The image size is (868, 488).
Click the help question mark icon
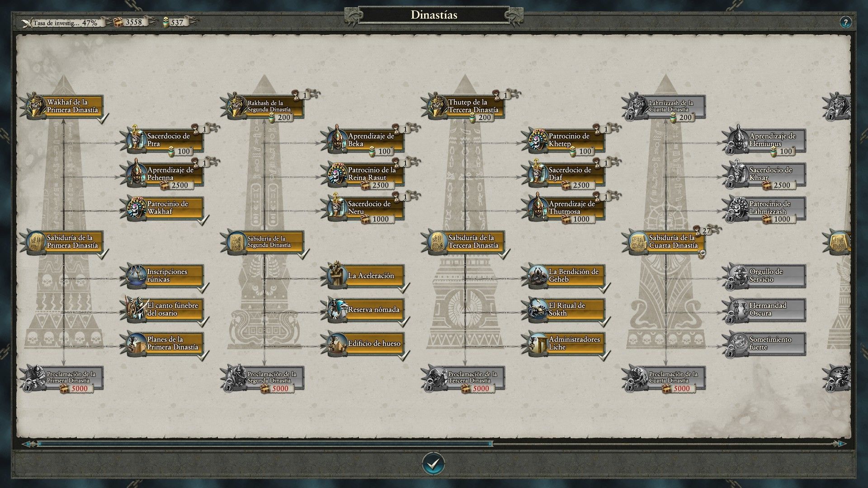point(845,22)
